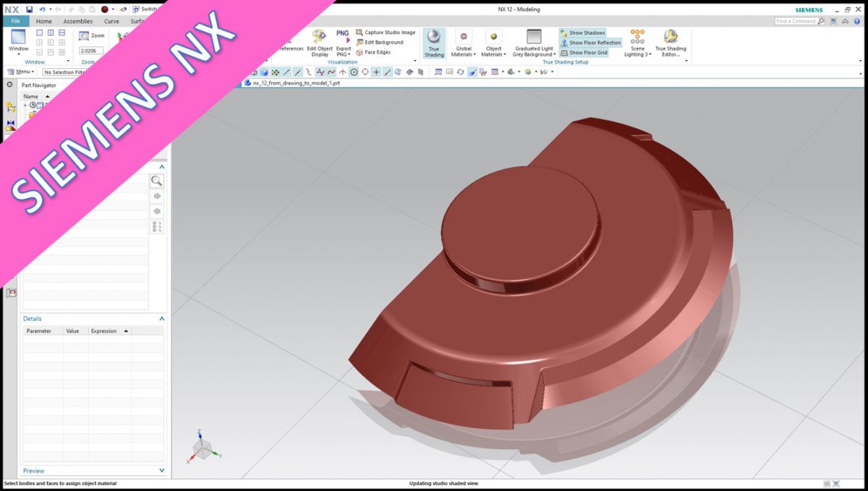Select the nx_12_from_drawing_to_model_1.prt tab
The image size is (868, 491).
[296, 83]
